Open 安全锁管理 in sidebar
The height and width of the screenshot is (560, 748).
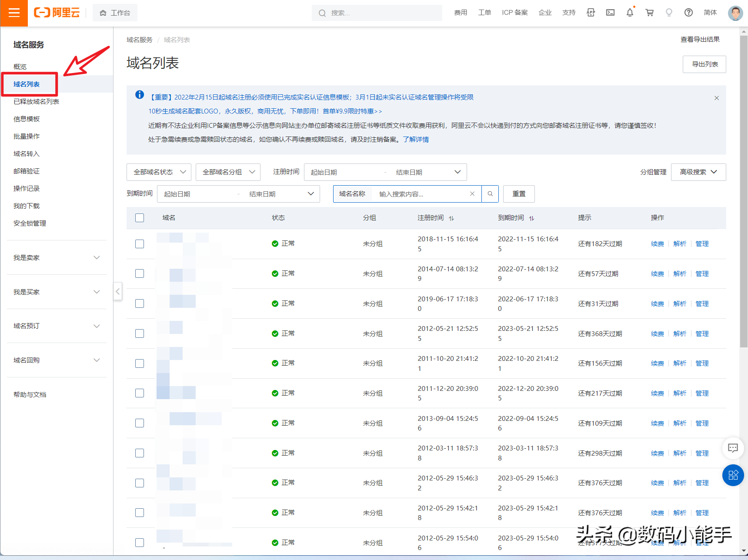pyautogui.click(x=30, y=223)
